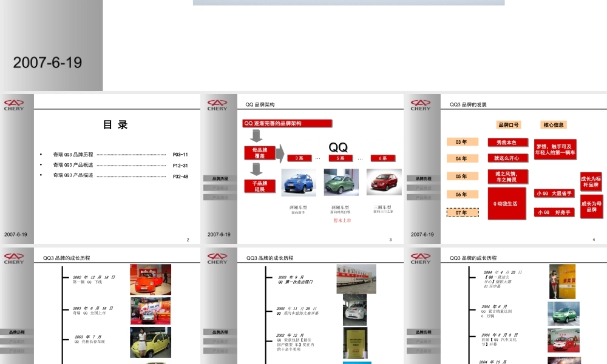Select the QQ3 品牌的发展 slide thumbnail

506,169
